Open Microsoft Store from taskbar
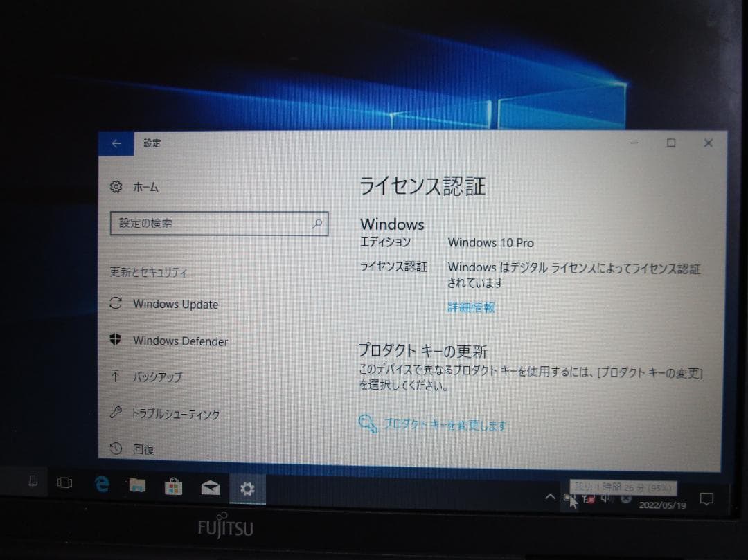 174,487
